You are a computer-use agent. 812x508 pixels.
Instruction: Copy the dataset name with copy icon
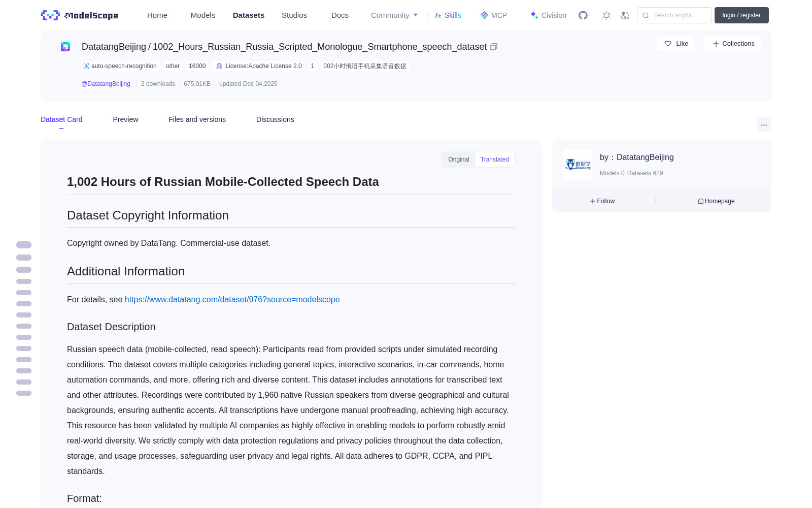494,47
